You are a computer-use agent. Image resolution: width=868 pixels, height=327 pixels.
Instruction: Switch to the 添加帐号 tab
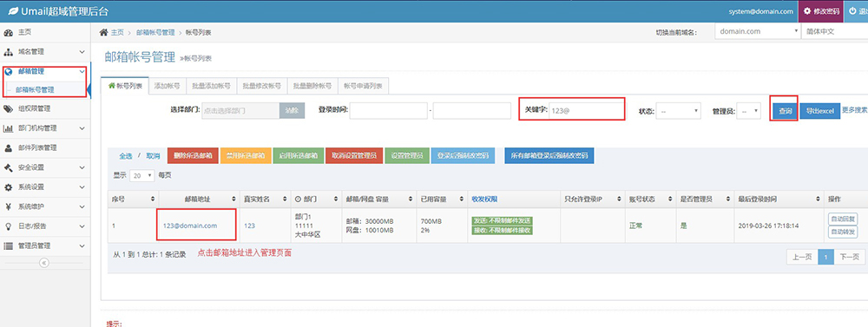coord(167,86)
